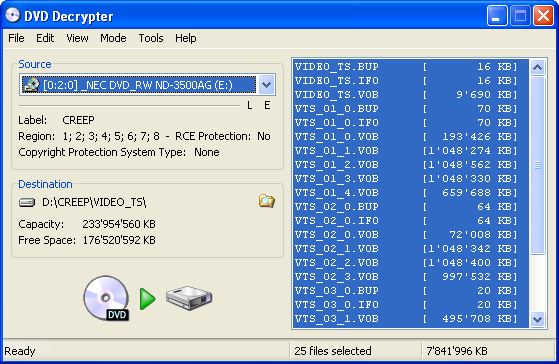559x364 pixels.
Task: Expand the source drive dropdown arrow
Action: click(266, 85)
